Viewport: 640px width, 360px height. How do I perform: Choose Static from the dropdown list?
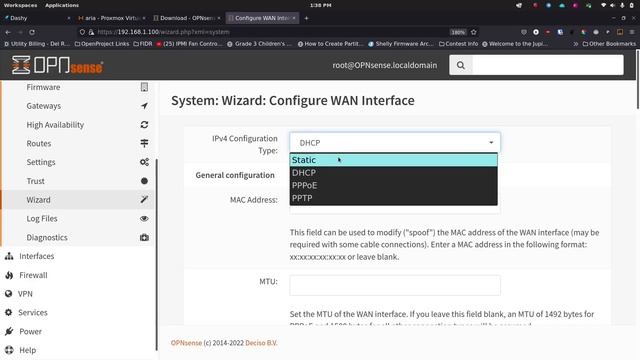pos(393,160)
